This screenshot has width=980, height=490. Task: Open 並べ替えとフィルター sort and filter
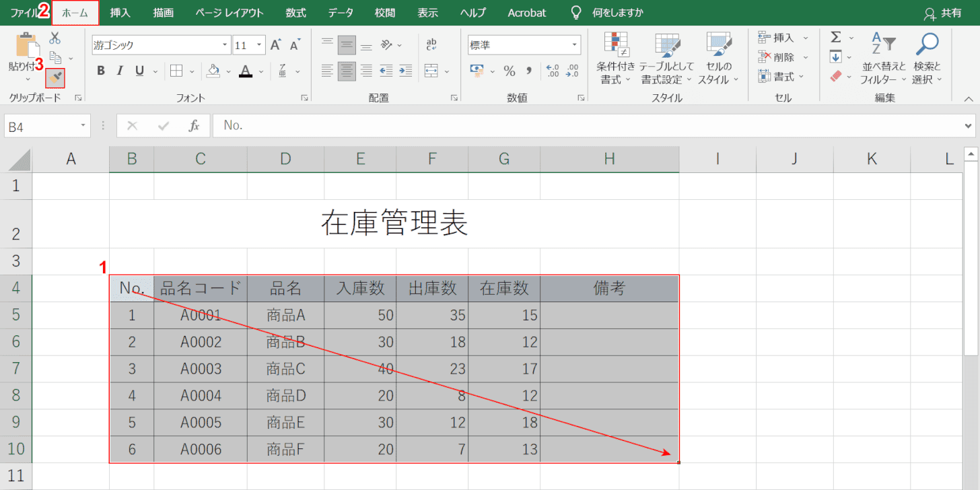(884, 58)
